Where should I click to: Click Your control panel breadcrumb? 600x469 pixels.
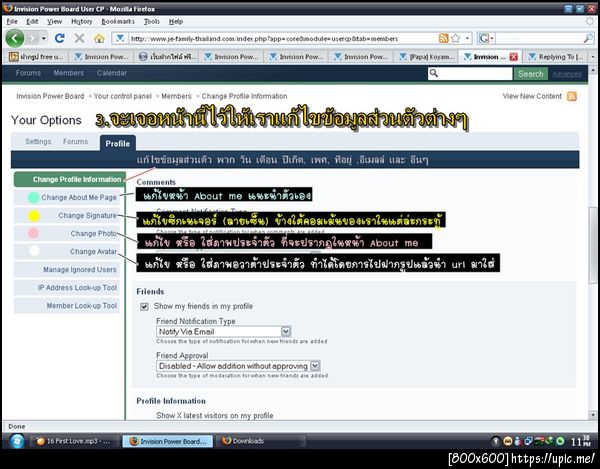click(x=122, y=96)
